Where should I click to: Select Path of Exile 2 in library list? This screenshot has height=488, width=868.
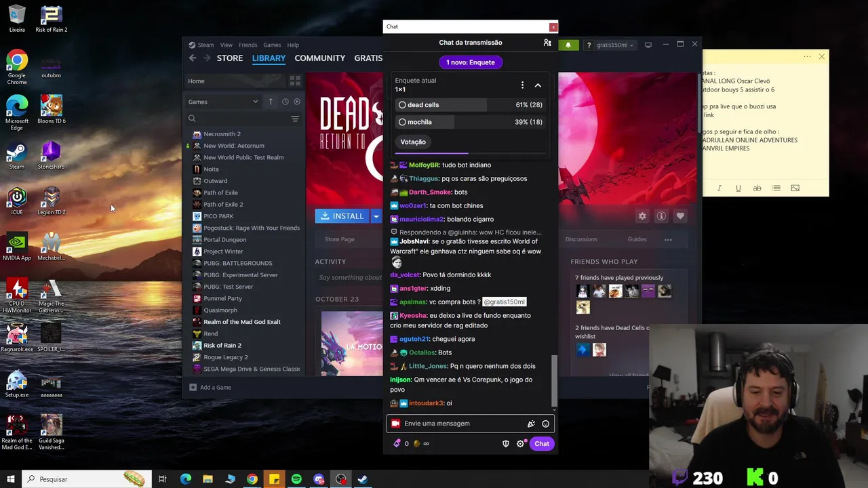[x=223, y=205]
